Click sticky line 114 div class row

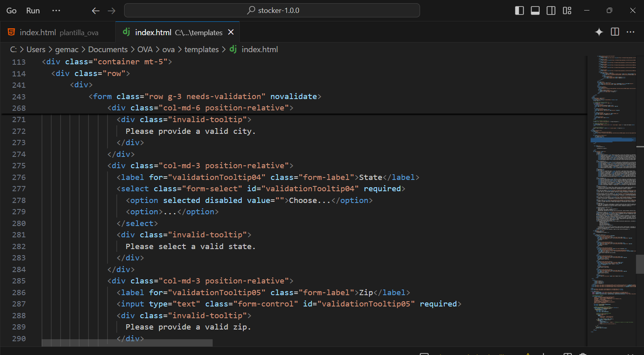pos(91,74)
